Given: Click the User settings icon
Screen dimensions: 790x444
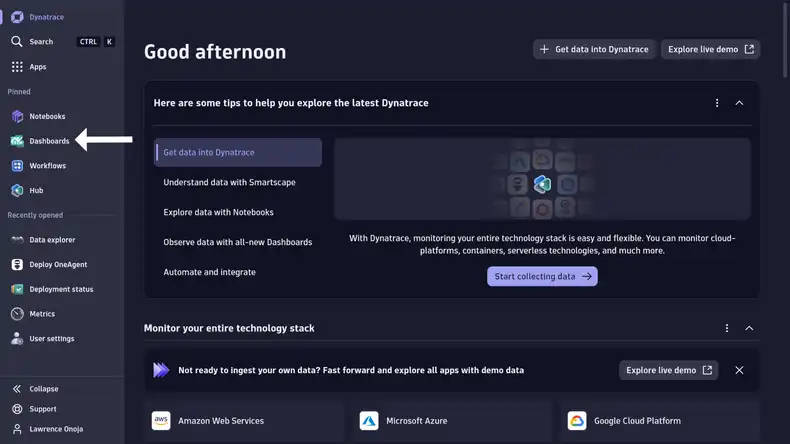Looking at the screenshot, I should [x=17, y=339].
